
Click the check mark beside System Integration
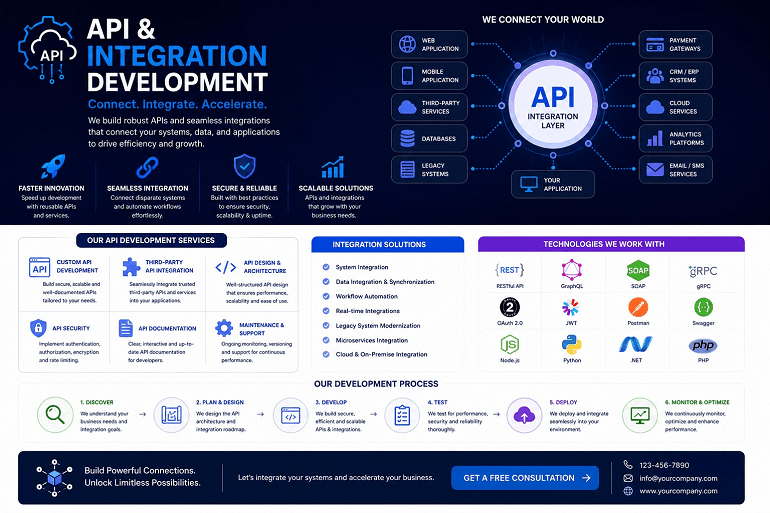pos(326,267)
